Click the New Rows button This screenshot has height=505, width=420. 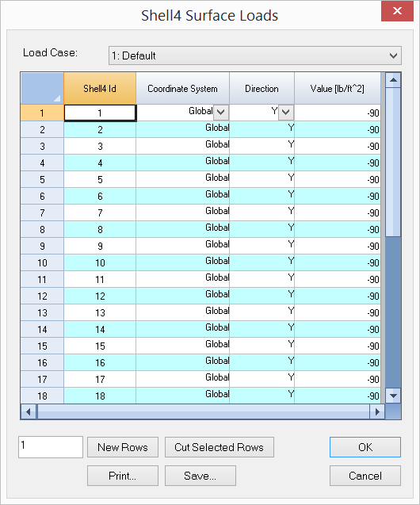(x=123, y=447)
